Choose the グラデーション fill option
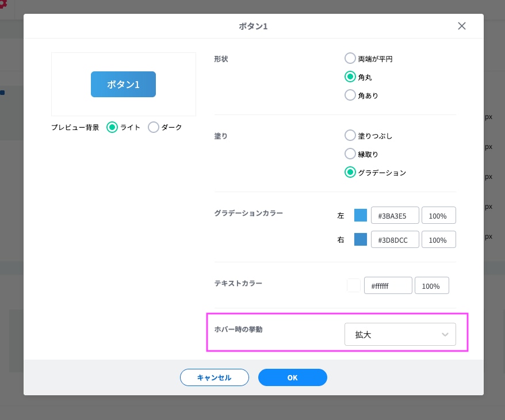Screen dimensions: 505x420 click(x=350, y=172)
